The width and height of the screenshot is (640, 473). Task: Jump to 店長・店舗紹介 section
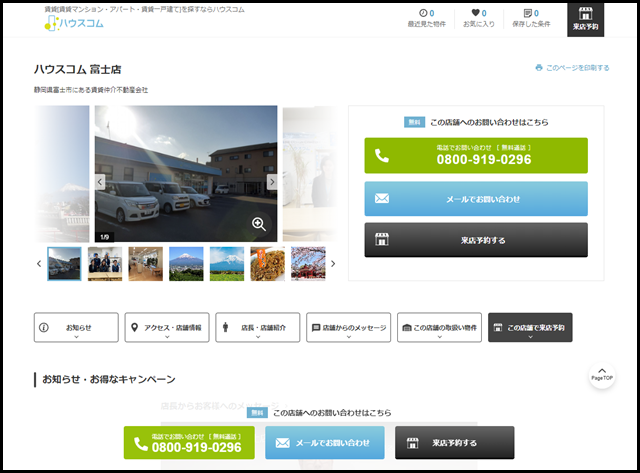(258, 327)
